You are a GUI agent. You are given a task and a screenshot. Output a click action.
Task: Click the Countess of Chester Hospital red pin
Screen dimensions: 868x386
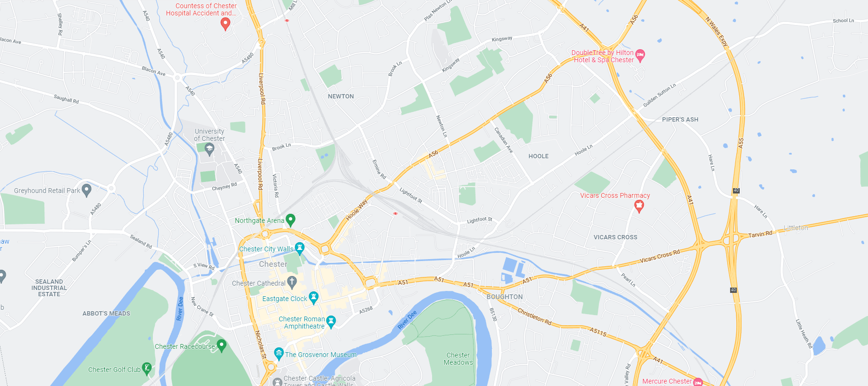pyautogui.click(x=225, y=24)
